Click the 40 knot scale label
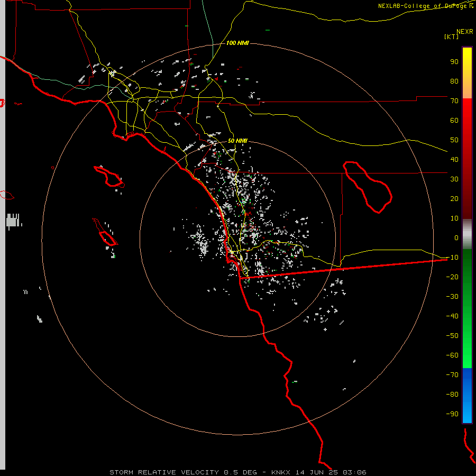The image size is (476, 476). coord(454,160)
